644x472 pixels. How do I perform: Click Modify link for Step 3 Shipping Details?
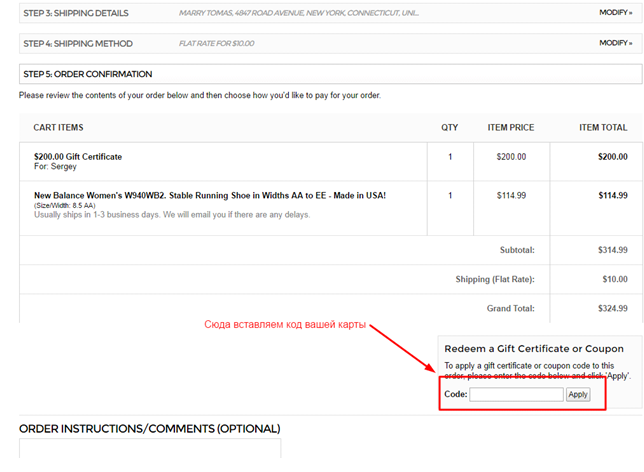617,14
